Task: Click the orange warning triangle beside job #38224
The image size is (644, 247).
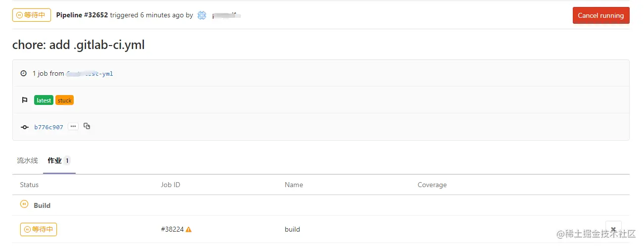Action: pyautogui.click(x=188, y=230)
